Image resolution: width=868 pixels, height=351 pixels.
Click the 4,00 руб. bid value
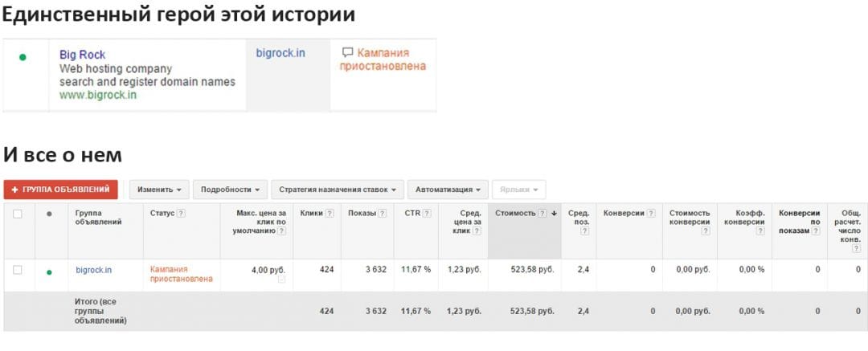pos(268,270)
